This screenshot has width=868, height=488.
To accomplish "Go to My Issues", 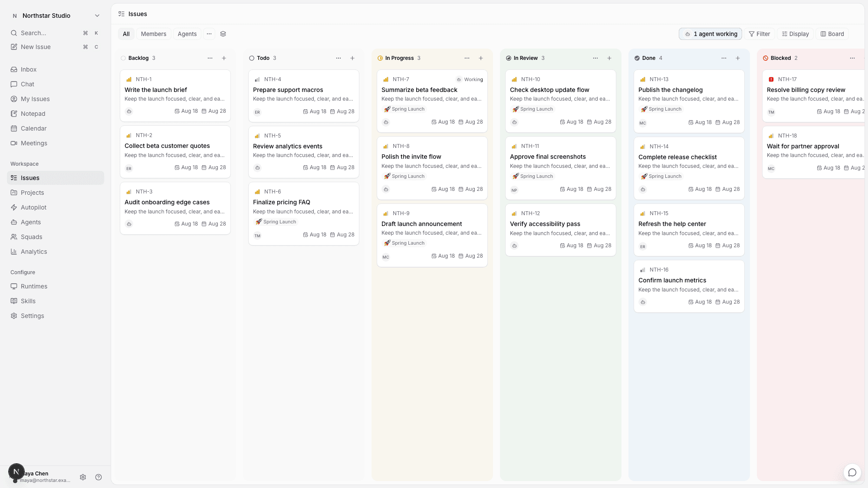I will [56, 99].
